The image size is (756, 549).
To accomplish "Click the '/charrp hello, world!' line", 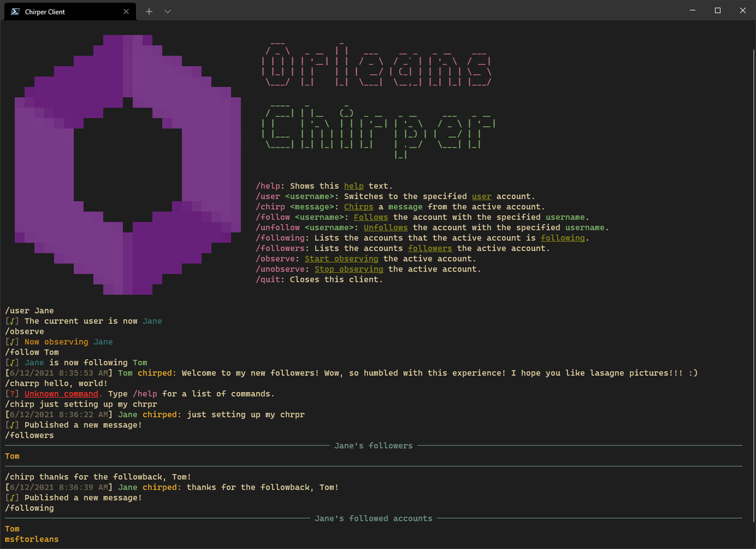I will coord(56,383).
